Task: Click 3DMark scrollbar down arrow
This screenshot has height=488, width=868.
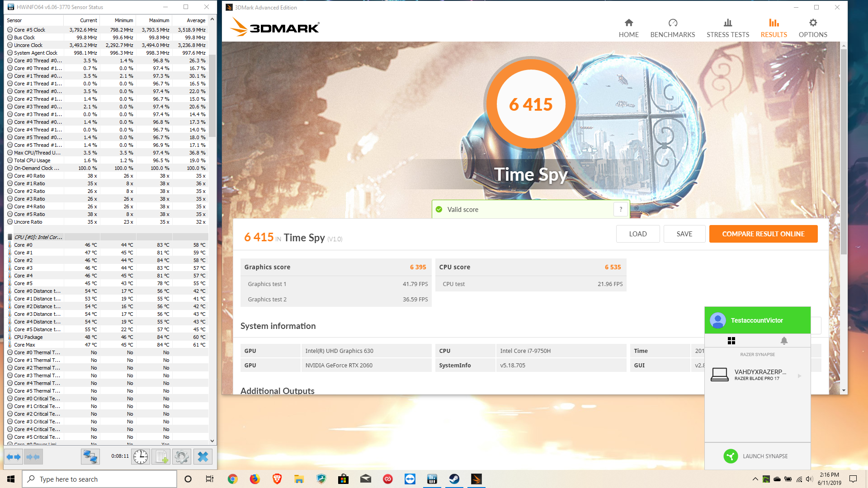Action: click(x=844, y=390)
